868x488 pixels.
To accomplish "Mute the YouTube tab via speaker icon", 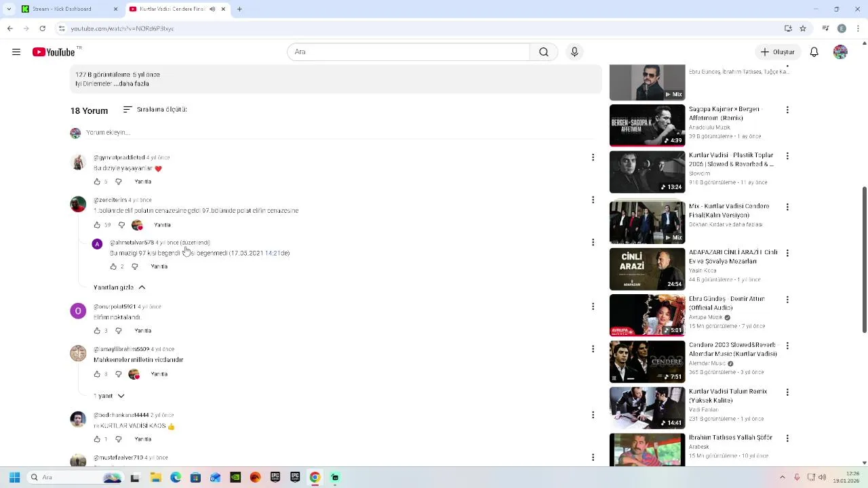I will pos(212,9).
